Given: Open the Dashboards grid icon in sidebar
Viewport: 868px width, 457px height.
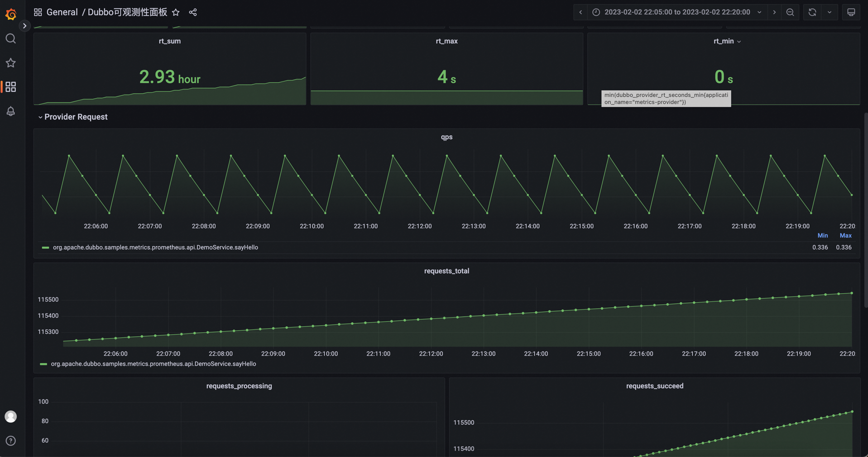Looking at the screenshot, I should click(x=10, y=87).
